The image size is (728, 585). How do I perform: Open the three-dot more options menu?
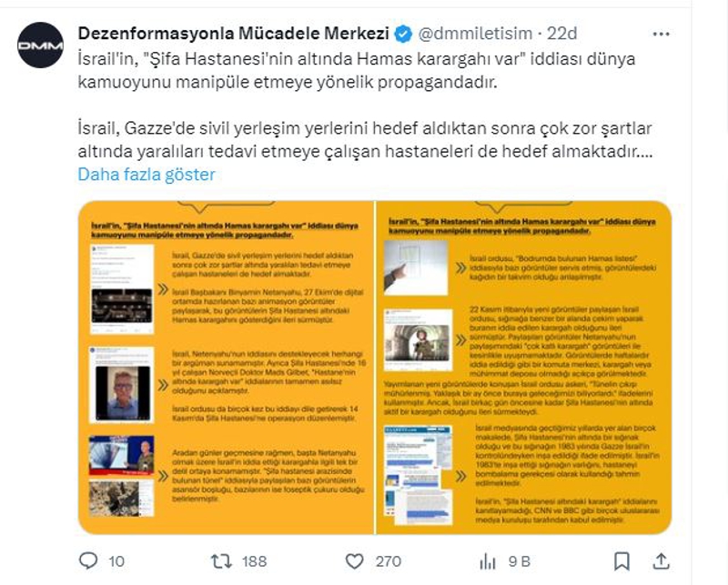[x=662, y=34]
